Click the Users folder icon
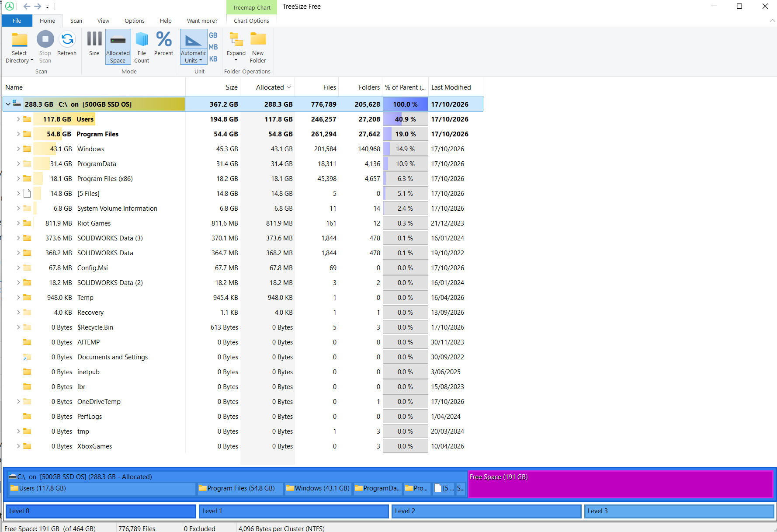 click(27, 119)
